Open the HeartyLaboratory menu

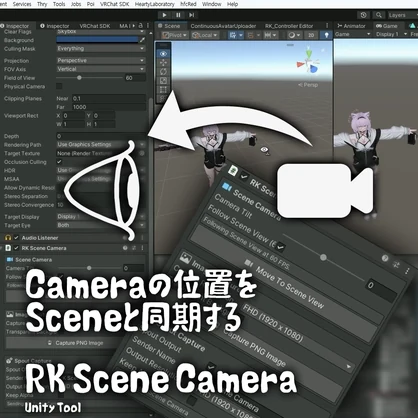point(155,4)
